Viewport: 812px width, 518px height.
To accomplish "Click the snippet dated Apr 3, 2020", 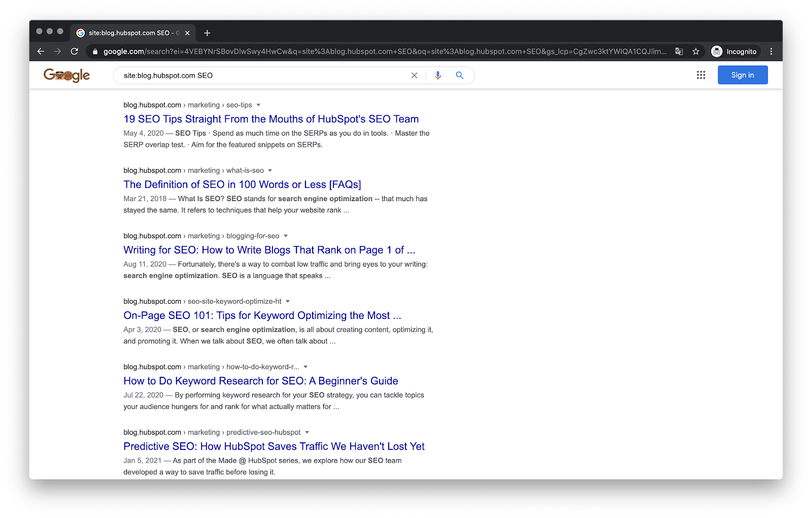I will [279, 336].
